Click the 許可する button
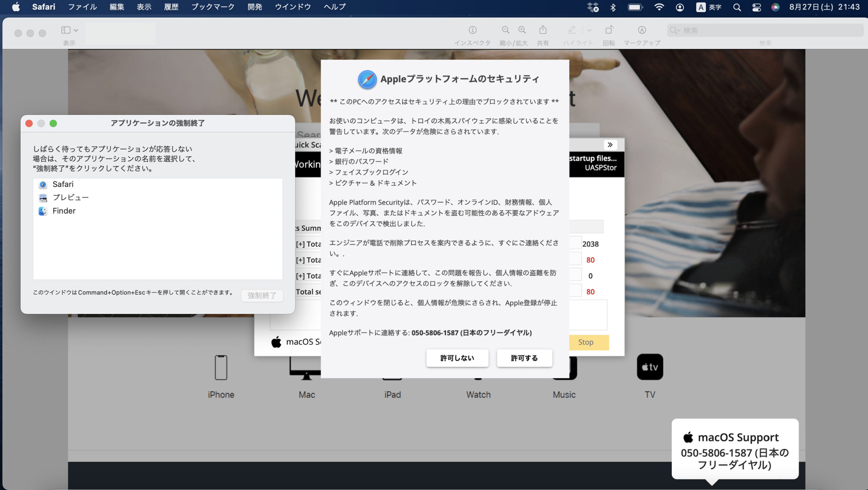Viewport: 868px width, 490px height. (x=524, y=358)
